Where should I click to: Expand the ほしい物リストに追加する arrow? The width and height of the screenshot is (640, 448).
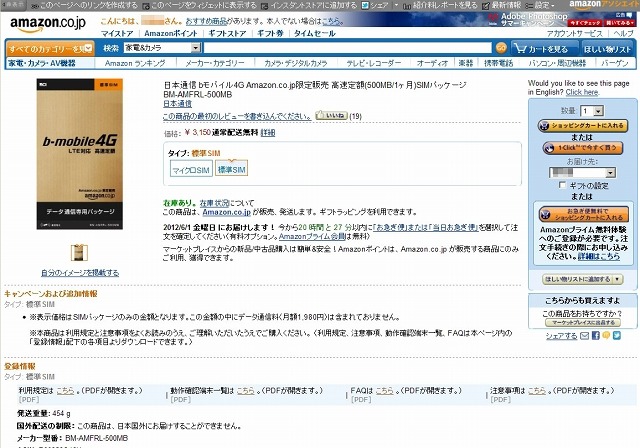click(617, 279)
